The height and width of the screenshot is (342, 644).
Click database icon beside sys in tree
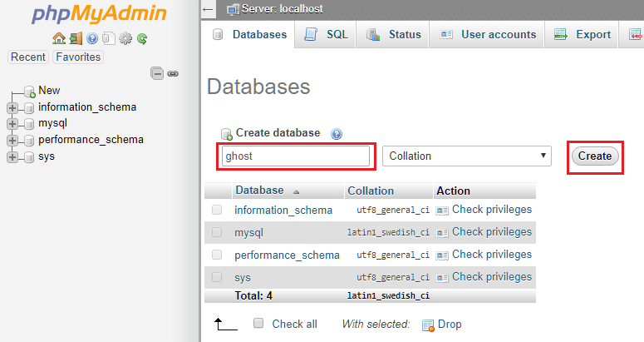click(29, 157)
